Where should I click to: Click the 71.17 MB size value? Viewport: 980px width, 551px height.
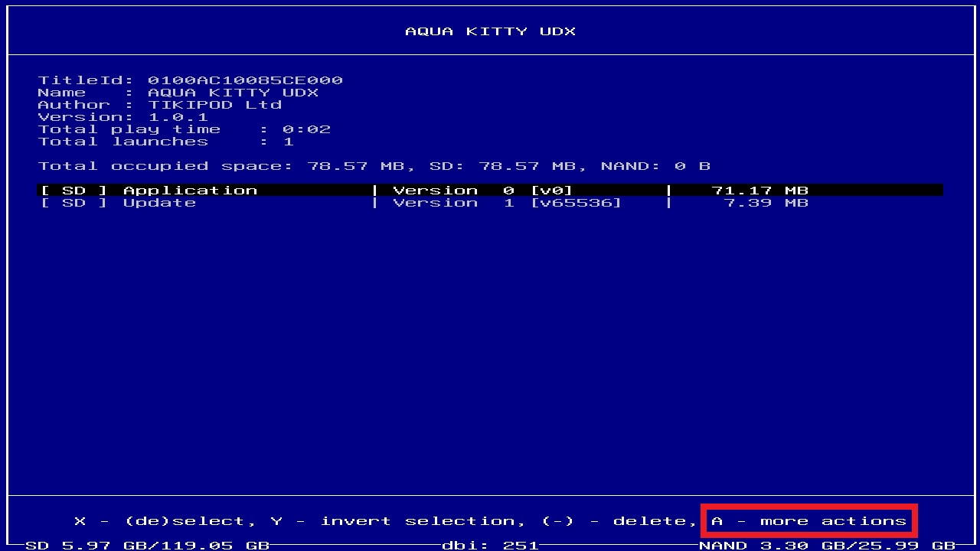pos(759,191)
